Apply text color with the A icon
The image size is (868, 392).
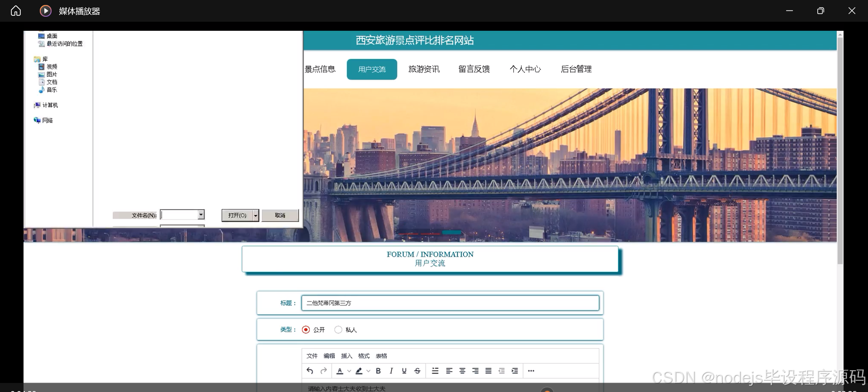click(340, 371)
